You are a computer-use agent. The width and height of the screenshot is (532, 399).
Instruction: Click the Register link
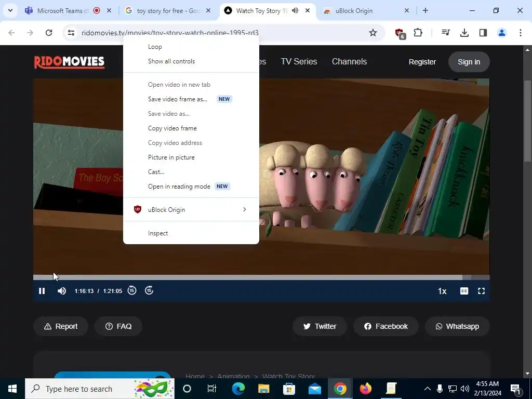pyautogui.click(x=422, y=62)
